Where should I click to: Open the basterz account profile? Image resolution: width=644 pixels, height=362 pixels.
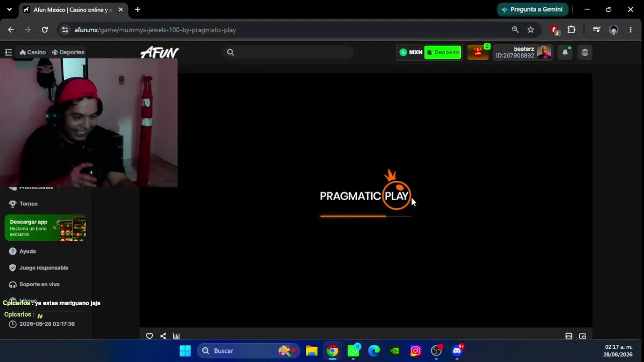point(523,52)
